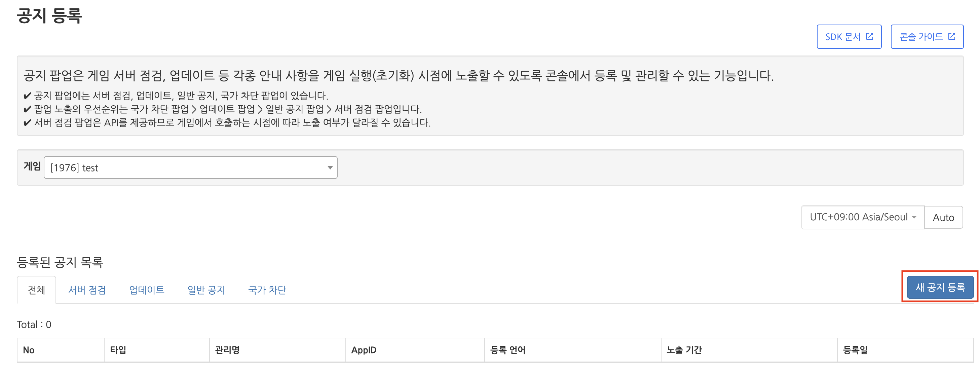Open the 일반 공지 tab
Image resolution: width=980 pixels, height=374 pixels.
point(206,290)
